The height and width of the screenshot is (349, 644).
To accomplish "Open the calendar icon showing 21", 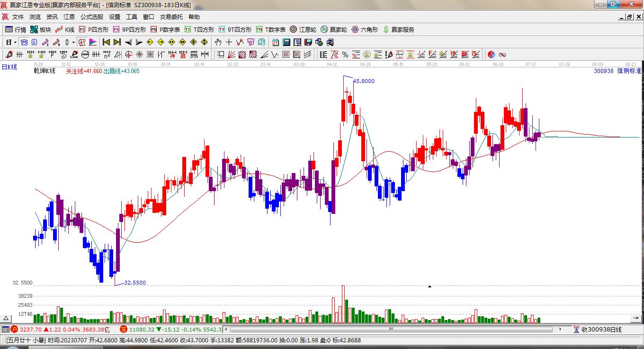I will pyautogui.click(x=275, y=42).
